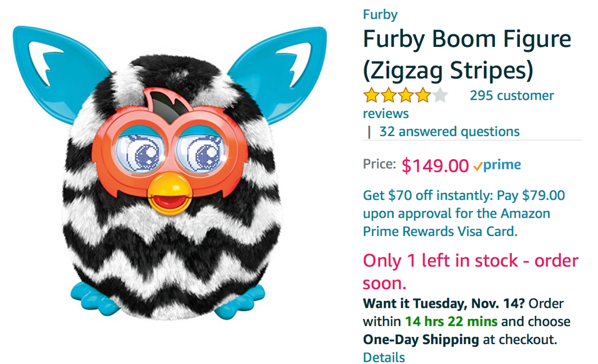The image size is (598, 364).
Task: Click the Furby Boom Figure product title
Action: point(467,55)
